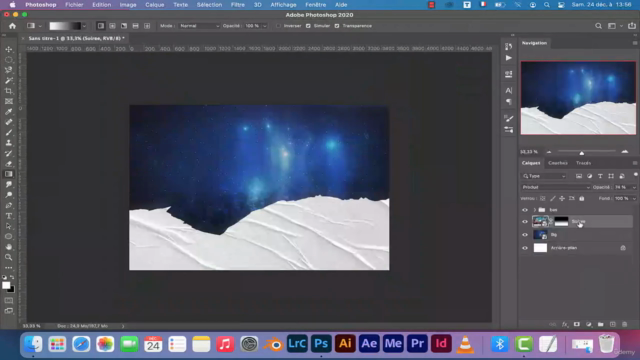Select the Gradient tool
Image resolution: width=640 pixels, height=360 pixels.
(x=9, y=174)
